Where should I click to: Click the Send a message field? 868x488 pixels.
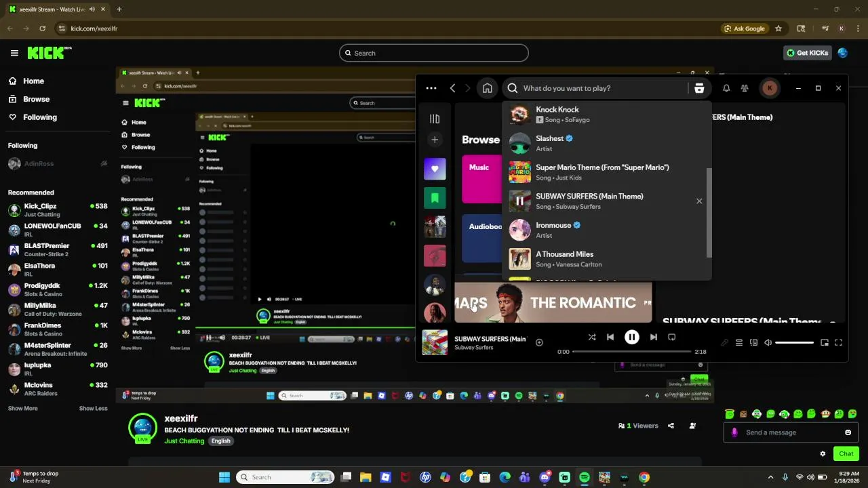[x=790, y=432]
